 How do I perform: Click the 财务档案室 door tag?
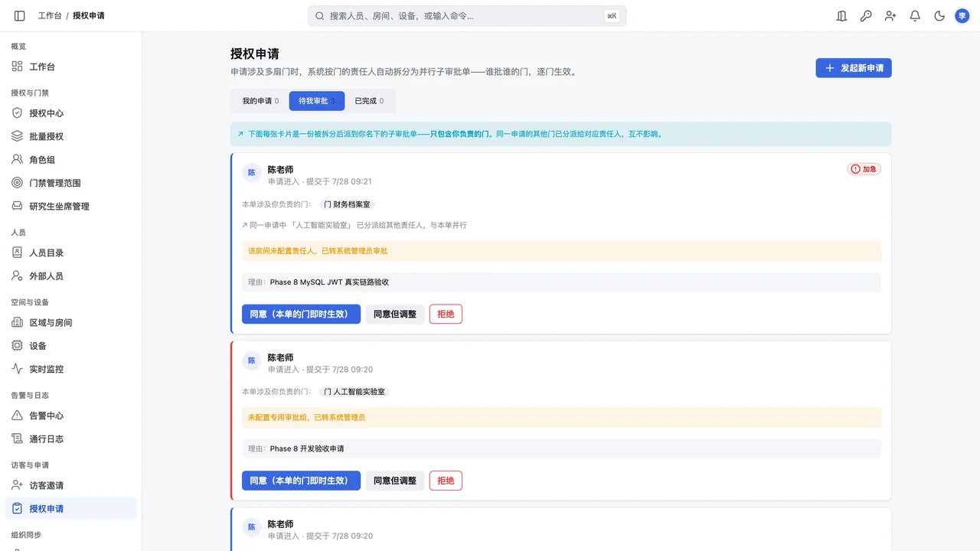click(348, 204)
